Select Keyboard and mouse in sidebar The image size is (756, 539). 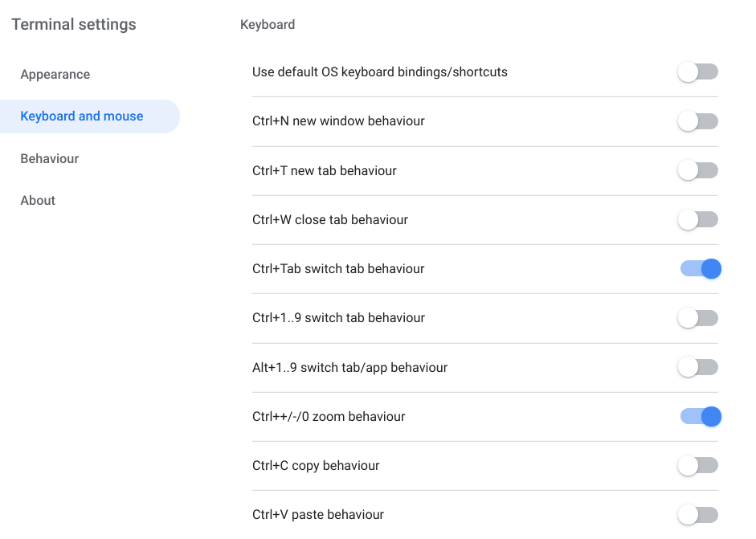82,116
